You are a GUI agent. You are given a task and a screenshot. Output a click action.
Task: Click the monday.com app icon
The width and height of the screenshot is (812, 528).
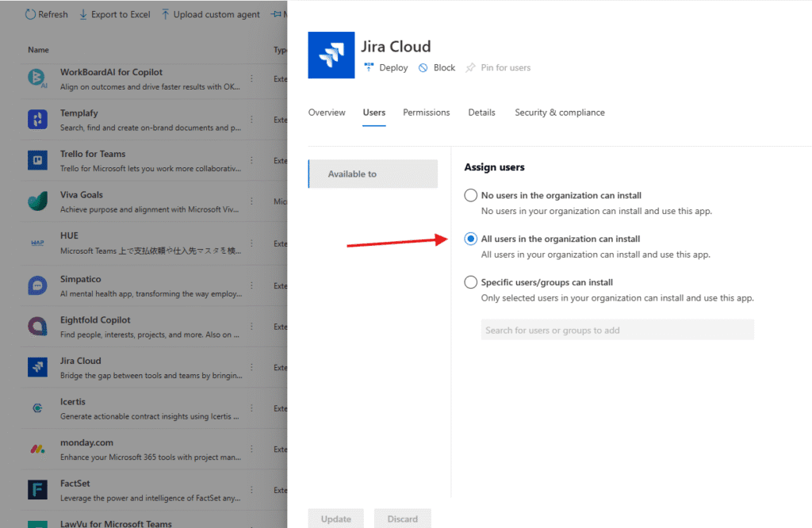pos(37,449)
